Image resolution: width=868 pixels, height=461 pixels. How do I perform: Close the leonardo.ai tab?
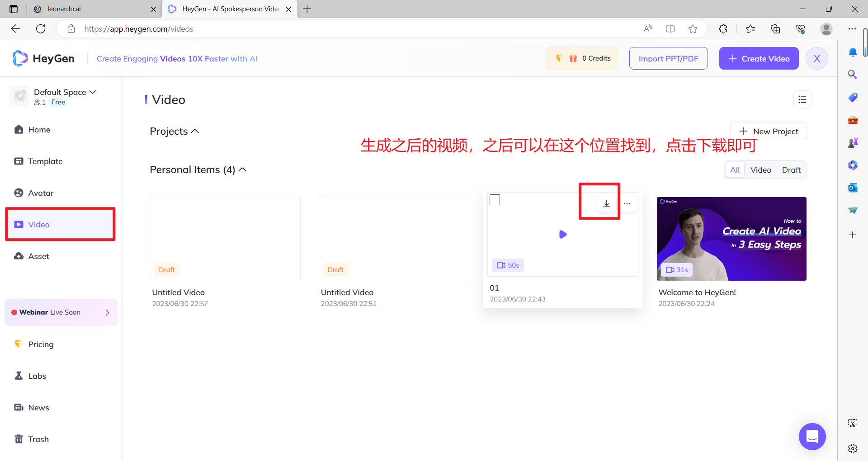tap(153, 9)
